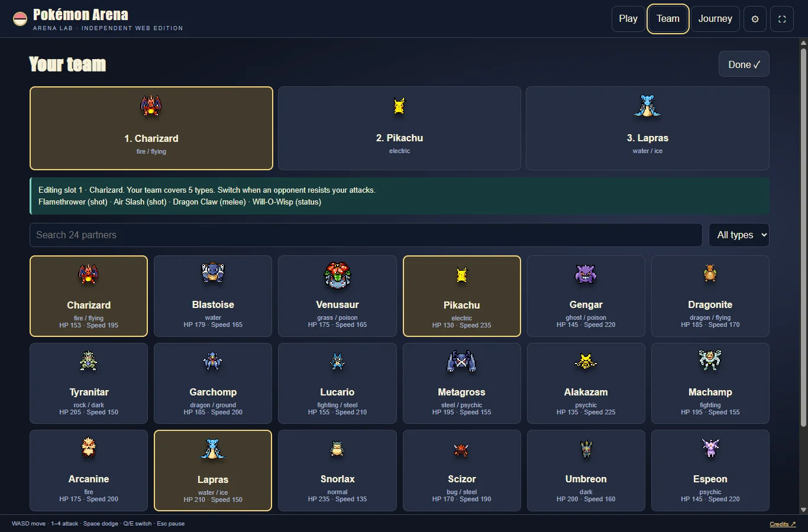Image resolution: width=808 pixels, height=532 pixels.
Task: Focus the Search 24 partners field
Action: (x=366, y=235)
